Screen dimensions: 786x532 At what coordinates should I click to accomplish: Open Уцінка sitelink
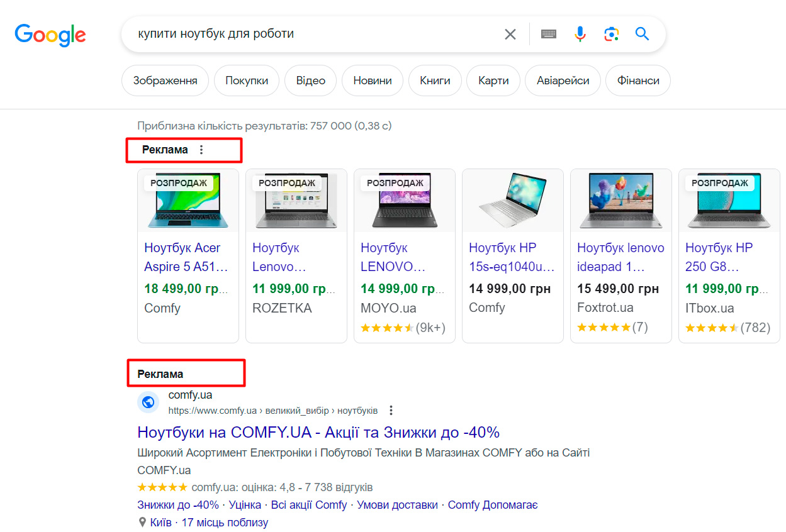coord(245,505)
